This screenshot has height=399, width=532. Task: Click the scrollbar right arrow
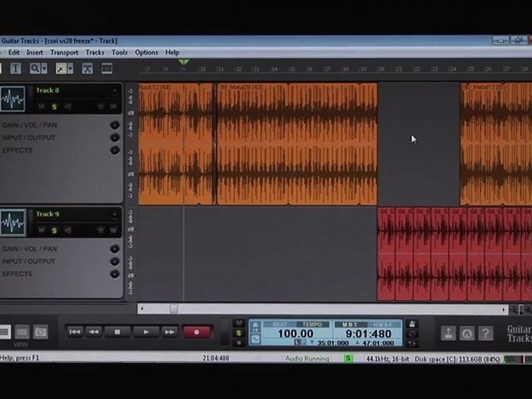point(504,309)
